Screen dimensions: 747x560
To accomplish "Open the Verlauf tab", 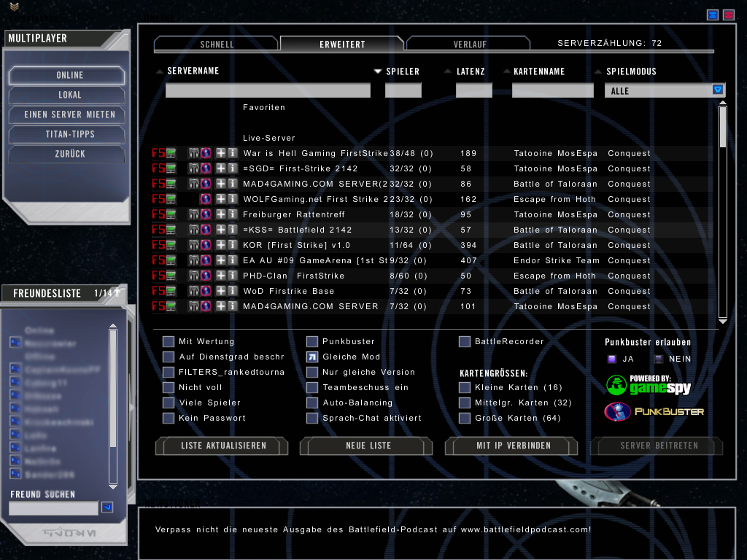I will [470, 44].
